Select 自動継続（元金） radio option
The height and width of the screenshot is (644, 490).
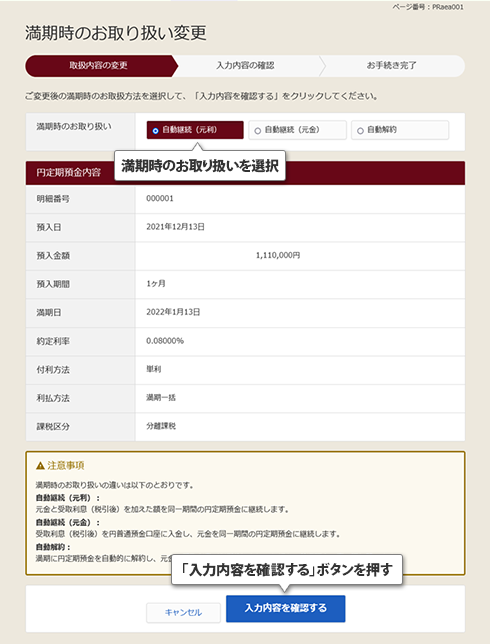point(297,130)
